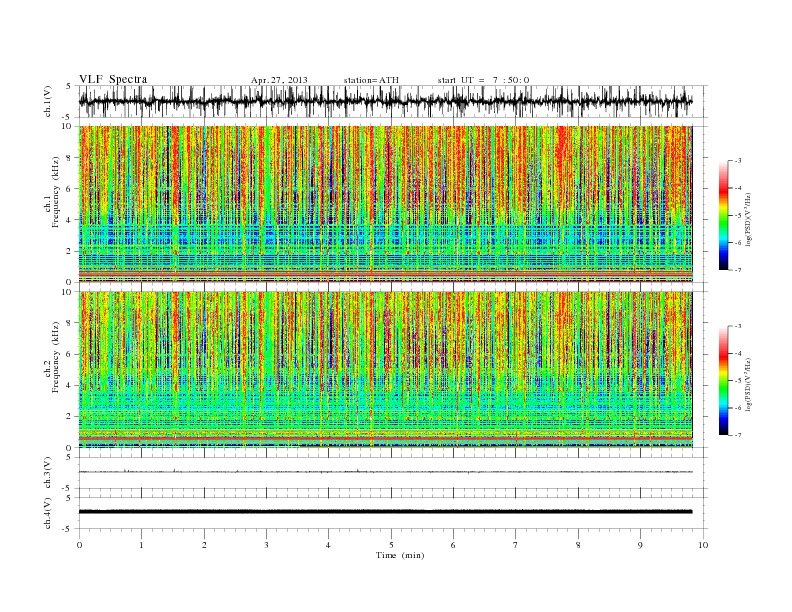Click the "6" kHz tick on ch.2 spectrogram axis
Image resolution: width=792 pixels, height=612 pixels.
(69, 354)
